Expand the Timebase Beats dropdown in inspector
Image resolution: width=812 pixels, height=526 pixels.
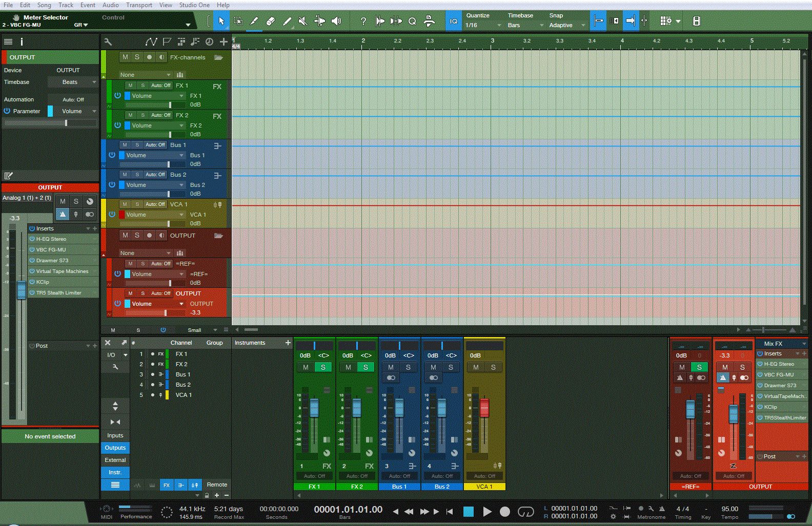click(x=72, y=82)
